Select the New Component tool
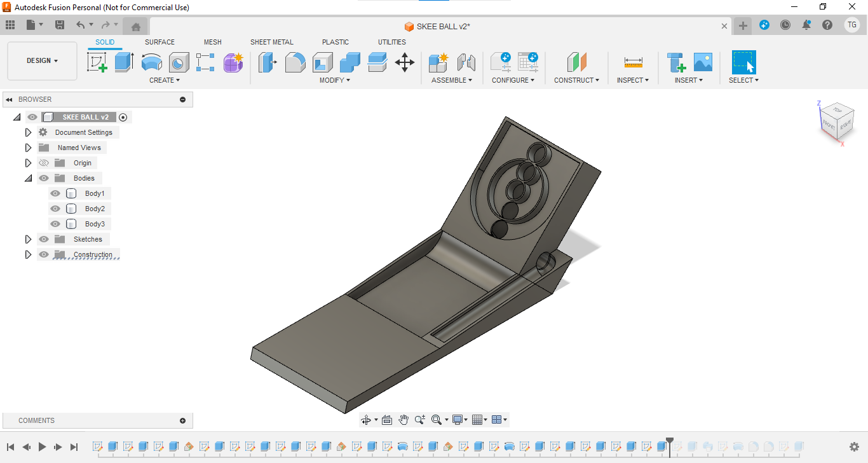This screenshot has height=463, width=868. (438, 62)
